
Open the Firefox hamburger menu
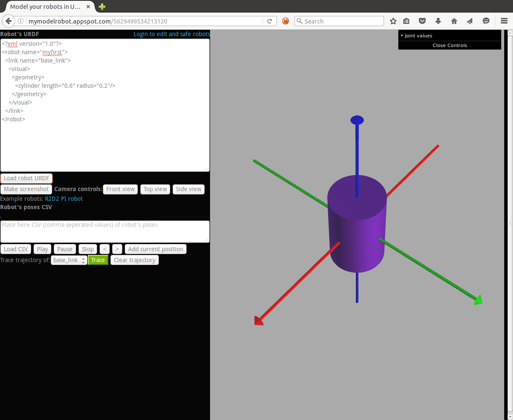click(x=504, y=21)
